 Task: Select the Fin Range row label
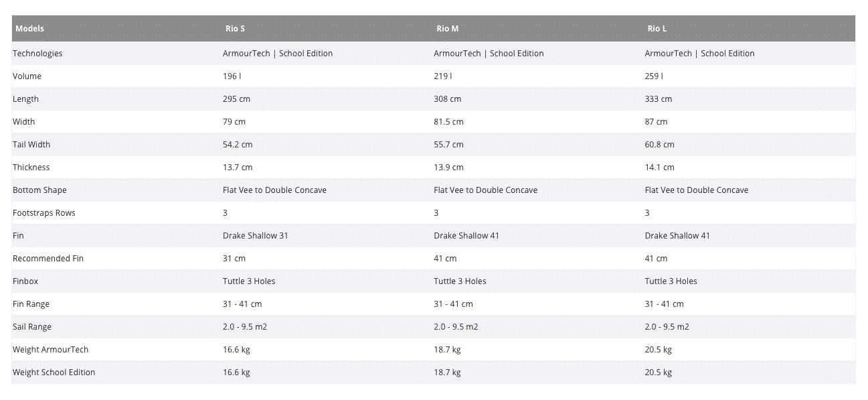coord(31,304)
